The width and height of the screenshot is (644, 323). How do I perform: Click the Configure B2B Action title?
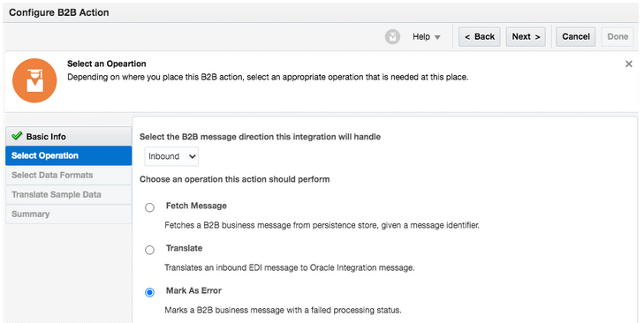59,12
